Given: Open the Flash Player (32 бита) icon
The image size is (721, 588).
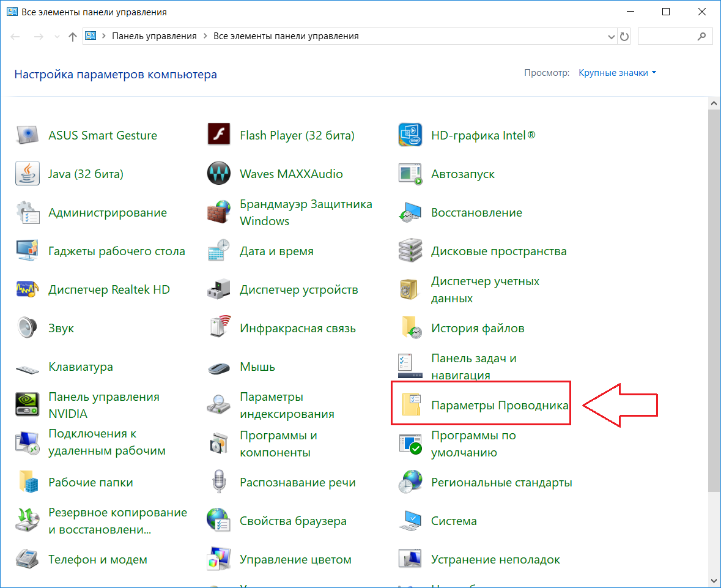Looking at the screenshot, I should click(219, 135).
